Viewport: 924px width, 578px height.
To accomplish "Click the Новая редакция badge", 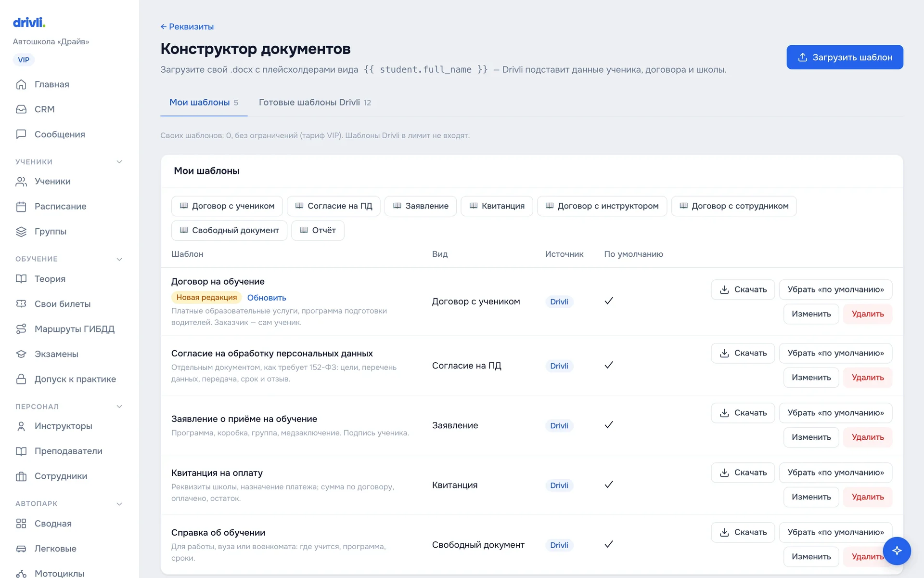I will tap(206, 298).
